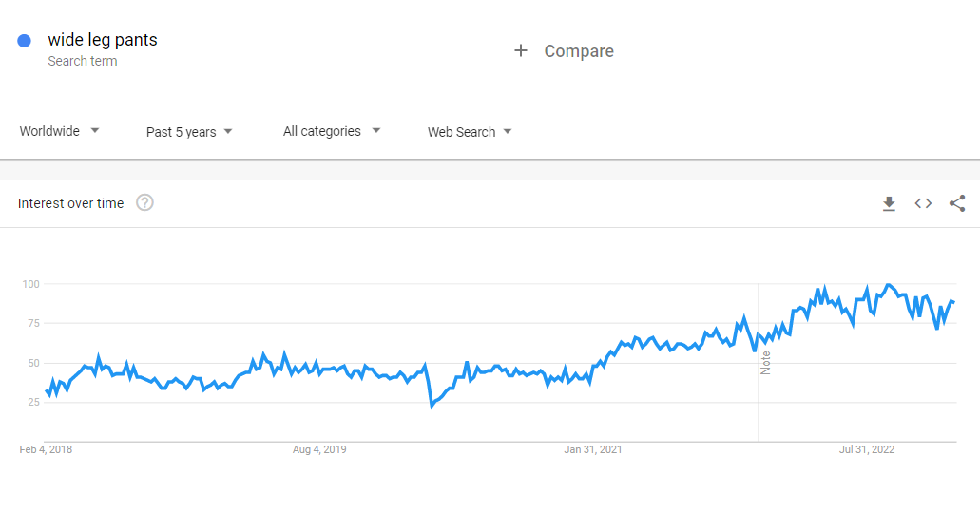This screenshot has width=980, height=512.
Task: Share the interest over time chart
Action: pyautogui.click(x=957, y=203)
